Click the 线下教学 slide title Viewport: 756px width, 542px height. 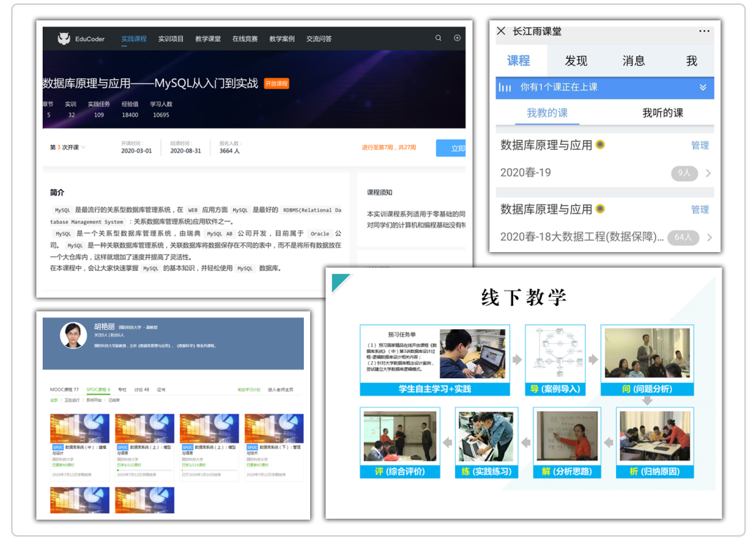click(x=524, y=297)
